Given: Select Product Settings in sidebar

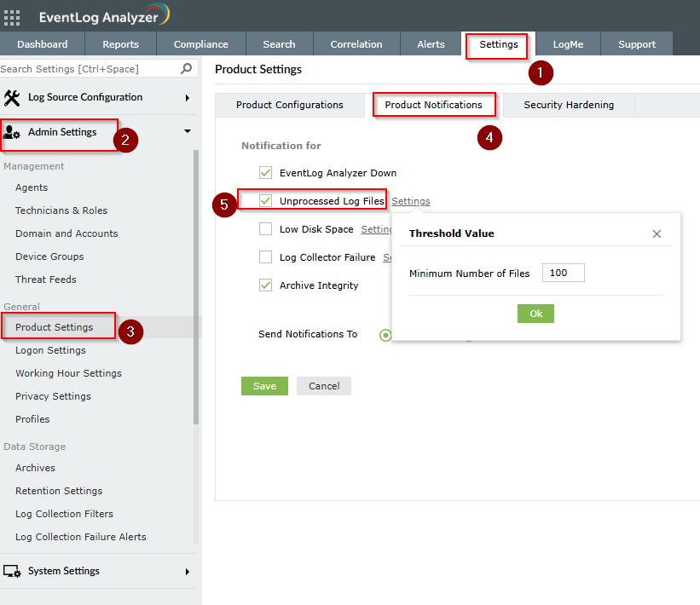Looking at the screenshot, I should click(54, 327).
